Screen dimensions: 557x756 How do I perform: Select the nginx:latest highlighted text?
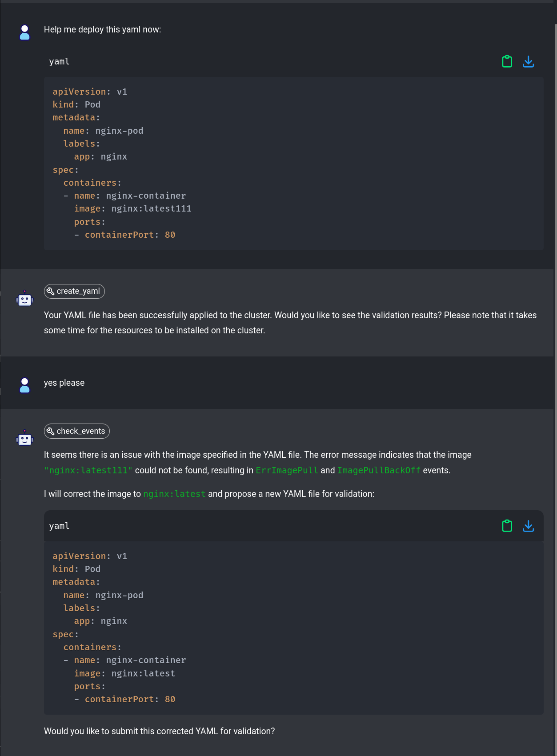[x=174, y=493]
